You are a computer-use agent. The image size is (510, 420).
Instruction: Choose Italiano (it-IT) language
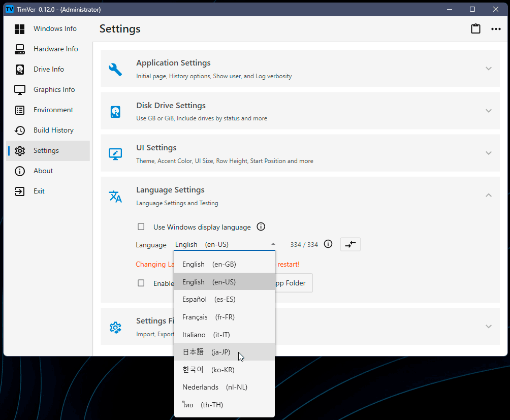(225, 335)
